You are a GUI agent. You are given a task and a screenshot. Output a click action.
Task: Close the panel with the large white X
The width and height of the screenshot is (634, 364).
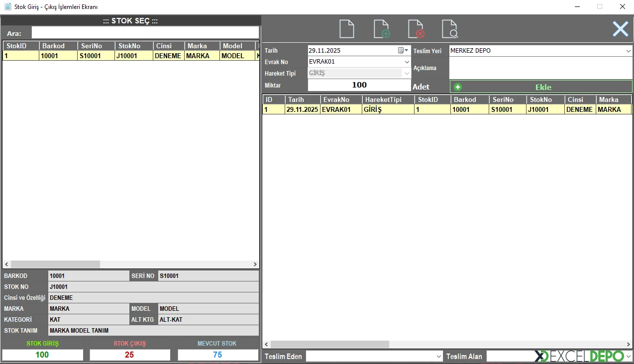click(620, 29)
